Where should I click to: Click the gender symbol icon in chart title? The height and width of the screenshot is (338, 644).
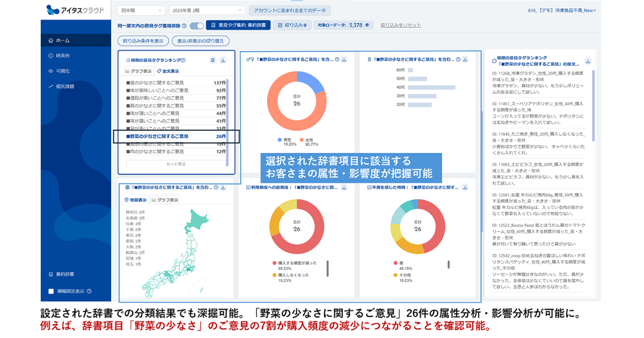250,60
